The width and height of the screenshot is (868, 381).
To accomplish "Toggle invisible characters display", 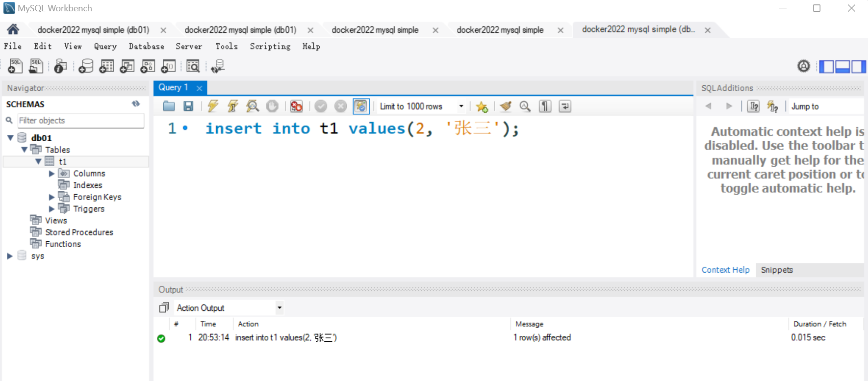I will pos(545,106).
